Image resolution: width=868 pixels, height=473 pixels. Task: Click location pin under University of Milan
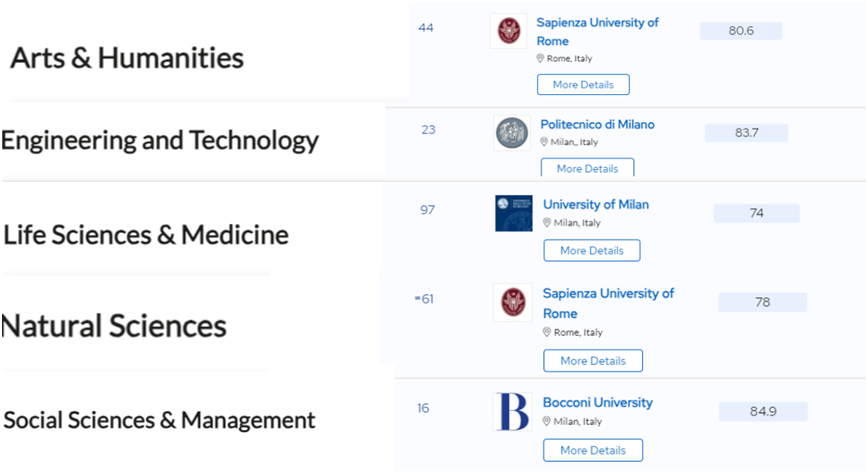click(x=547, y=223)
